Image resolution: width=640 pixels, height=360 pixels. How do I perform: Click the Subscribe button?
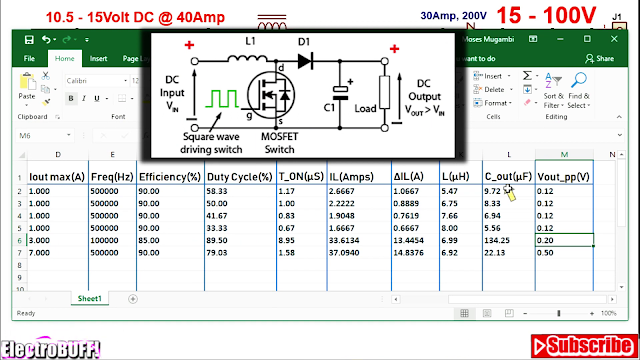click(x=584, y=346)
